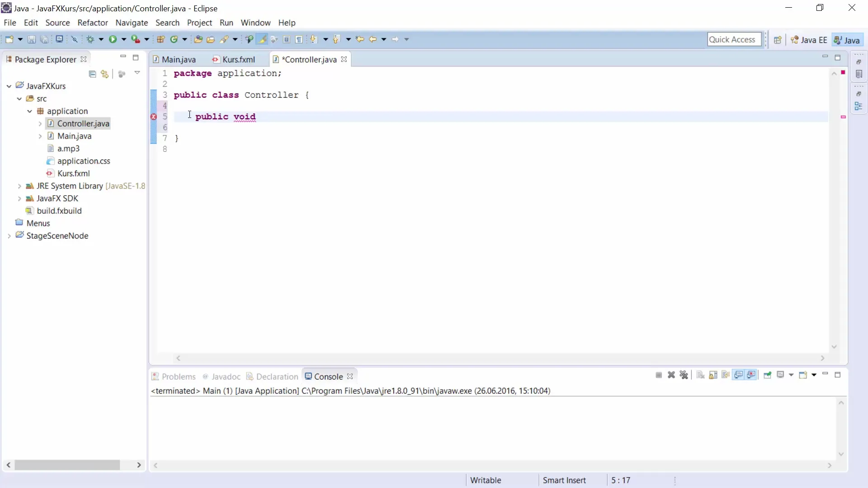Click the Previous Annotation arrow icon
The height and width of the screenshot is (488, 868).
tap(336, 39)
